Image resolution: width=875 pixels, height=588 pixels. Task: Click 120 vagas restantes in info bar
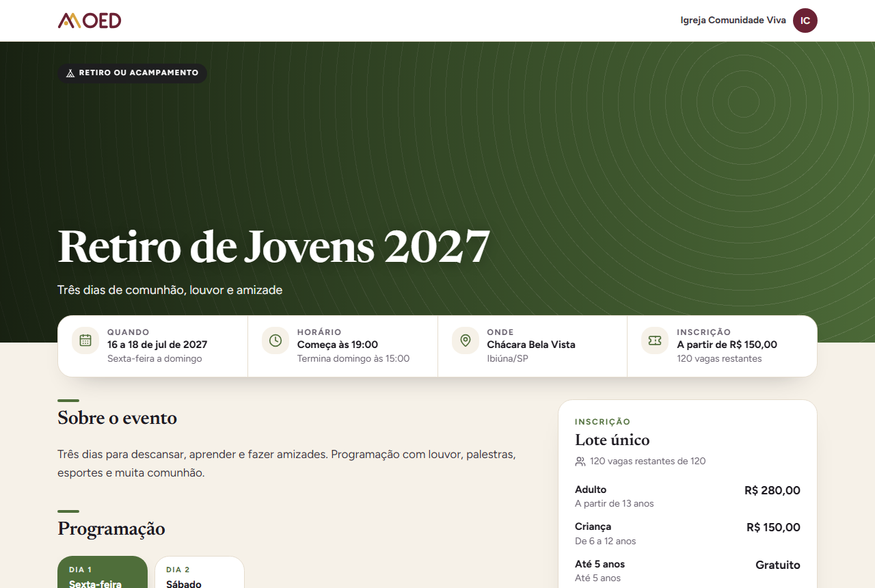[x=719, y=358]
